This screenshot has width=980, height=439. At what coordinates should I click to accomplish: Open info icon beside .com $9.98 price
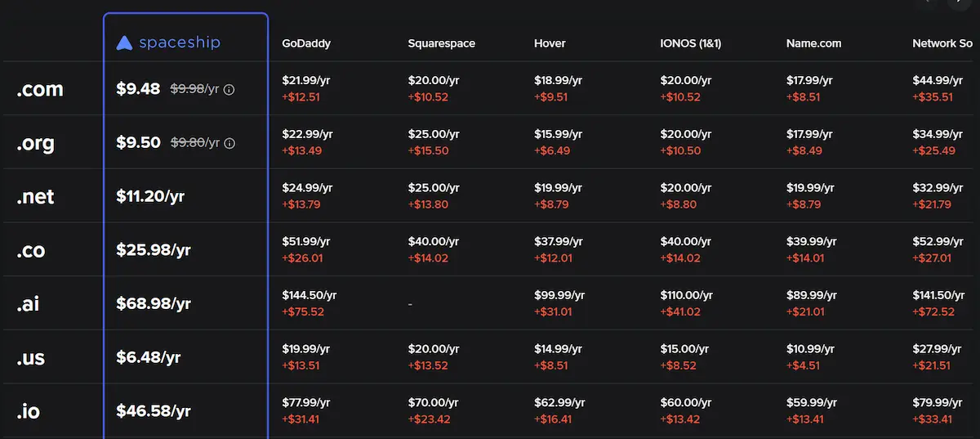(x=229, y=90)
